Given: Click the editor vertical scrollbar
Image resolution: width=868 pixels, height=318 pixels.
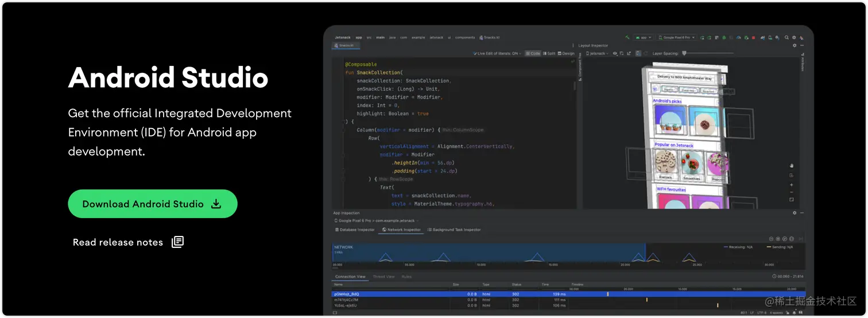Looking at the screenshot, I should click(x=575, y=87).
